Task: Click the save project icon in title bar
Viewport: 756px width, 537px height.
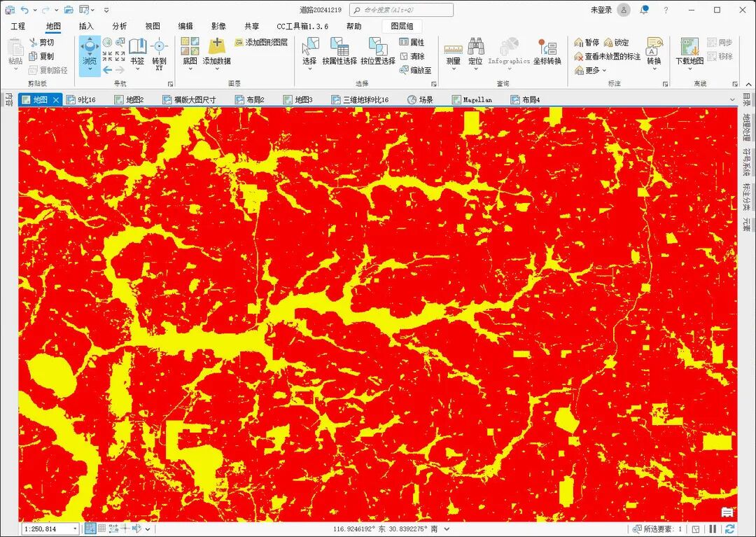Action: [x=9, y=10]
